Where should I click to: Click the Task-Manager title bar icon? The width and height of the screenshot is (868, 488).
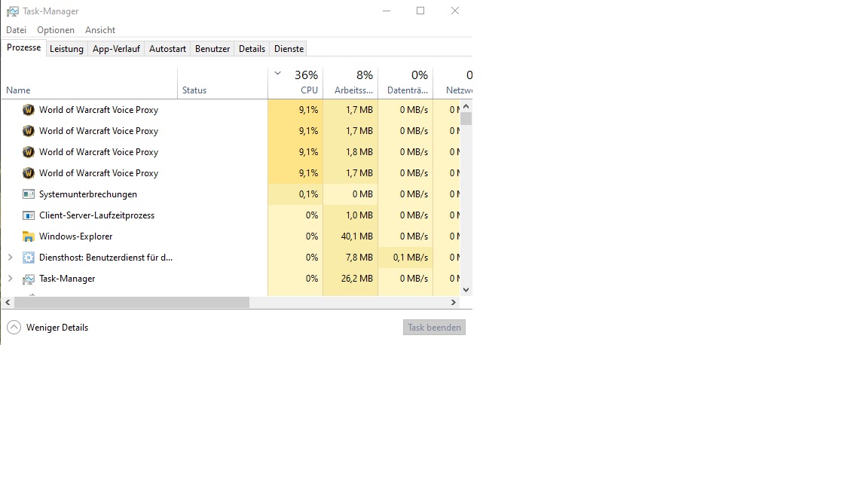point(12,11)
